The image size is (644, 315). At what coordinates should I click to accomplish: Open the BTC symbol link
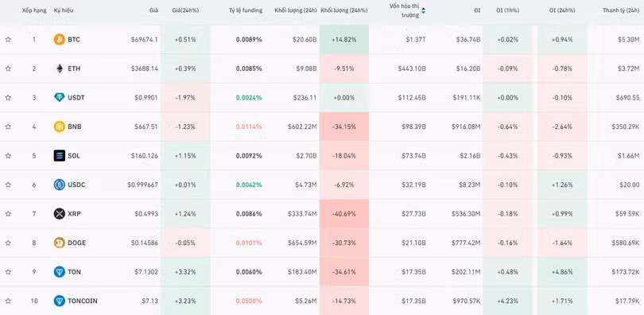coord(74,40)
